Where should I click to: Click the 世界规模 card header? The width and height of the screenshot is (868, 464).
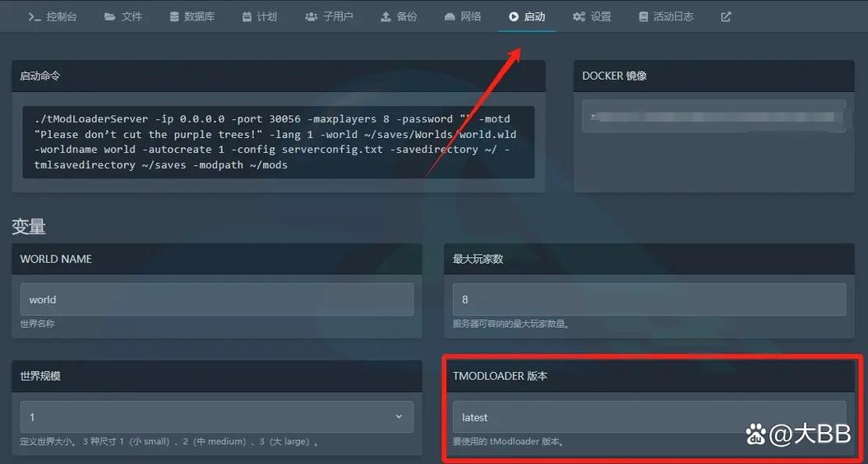217,376
